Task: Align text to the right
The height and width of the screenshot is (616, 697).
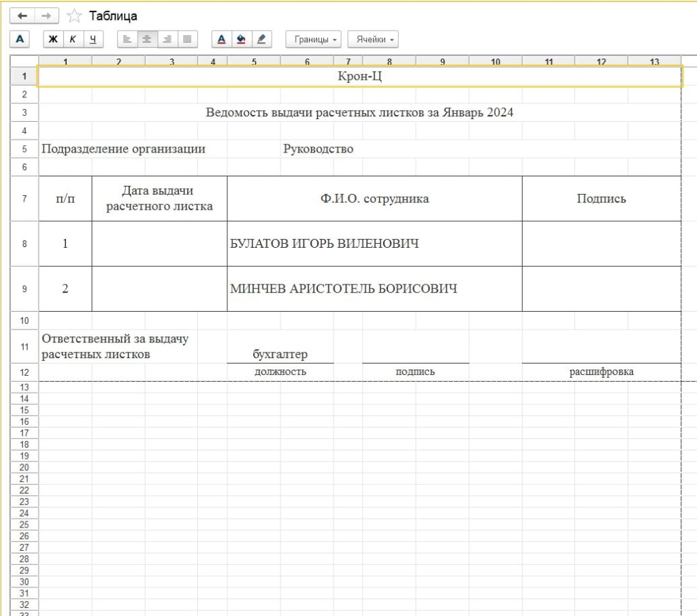Action: coord(167,39)
